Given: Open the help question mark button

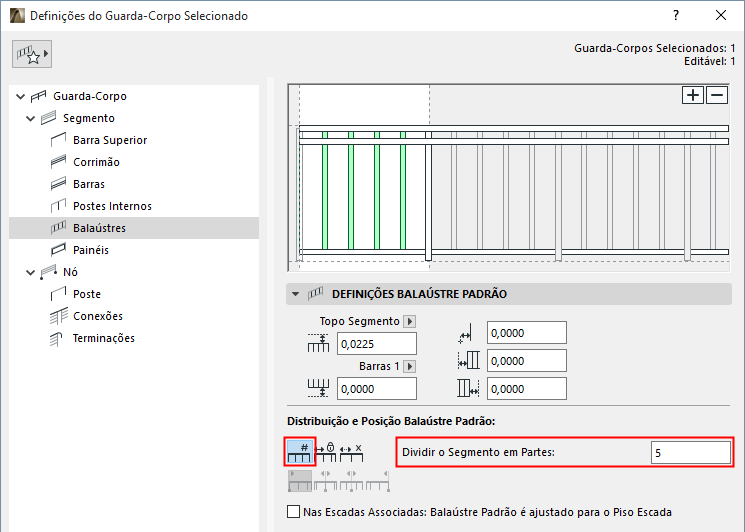Looking at the screenshot, I should [x=676, y=15].
